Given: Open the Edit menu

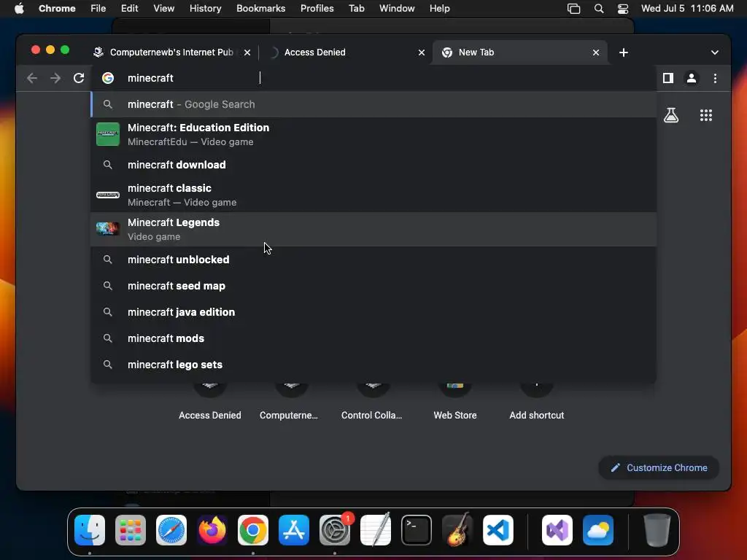Looking at the screenshot, I should click(129, 9).
